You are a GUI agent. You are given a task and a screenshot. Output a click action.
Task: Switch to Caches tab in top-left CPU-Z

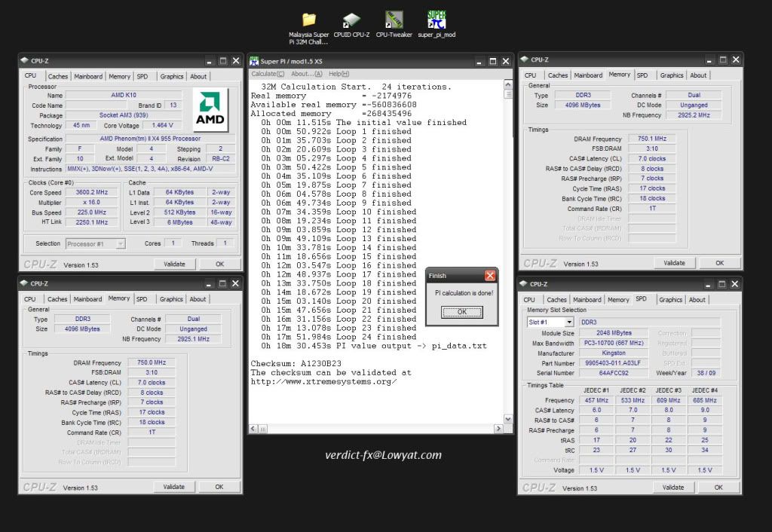tap(57, 76)
